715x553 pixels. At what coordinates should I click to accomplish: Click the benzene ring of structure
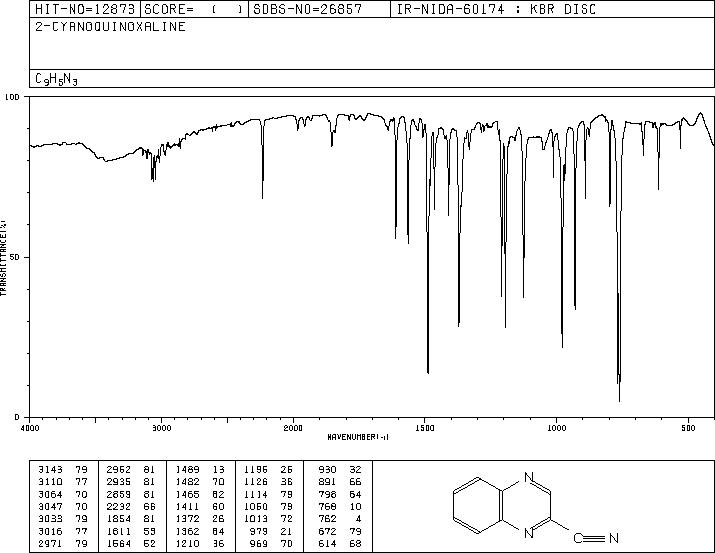pyautogui.click(x=478, y=505)
